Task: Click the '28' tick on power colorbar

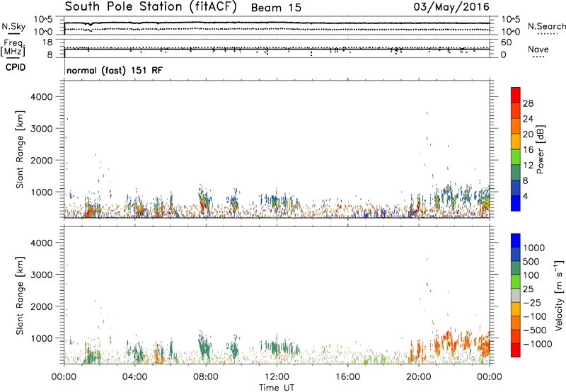Action: (528, 103)
